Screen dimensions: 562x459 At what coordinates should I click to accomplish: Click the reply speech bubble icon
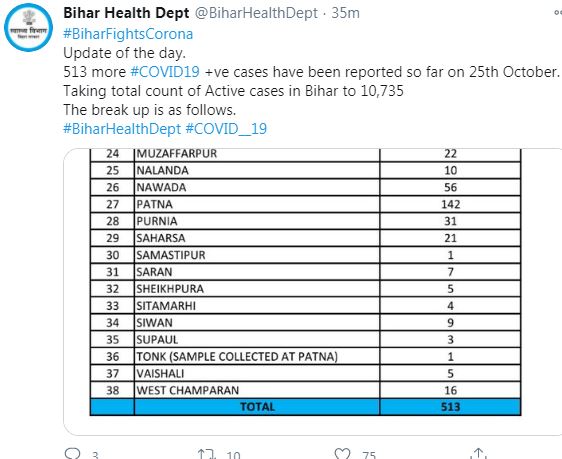coord(73,454)
